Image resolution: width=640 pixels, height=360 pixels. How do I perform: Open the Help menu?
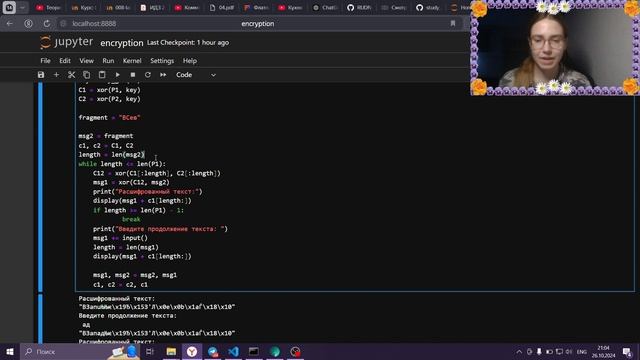(x=189, y=60)
